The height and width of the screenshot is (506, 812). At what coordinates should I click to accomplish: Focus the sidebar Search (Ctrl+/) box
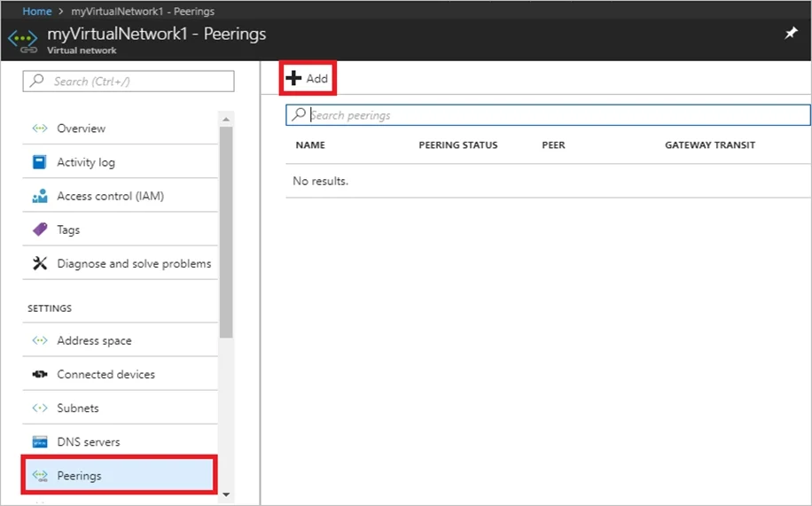pos(129,81)
